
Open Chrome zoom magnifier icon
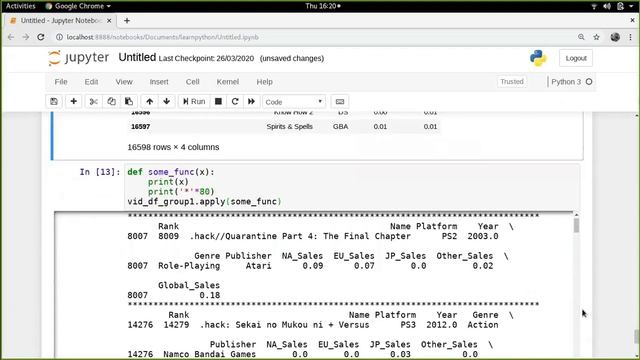coord(581,37)
